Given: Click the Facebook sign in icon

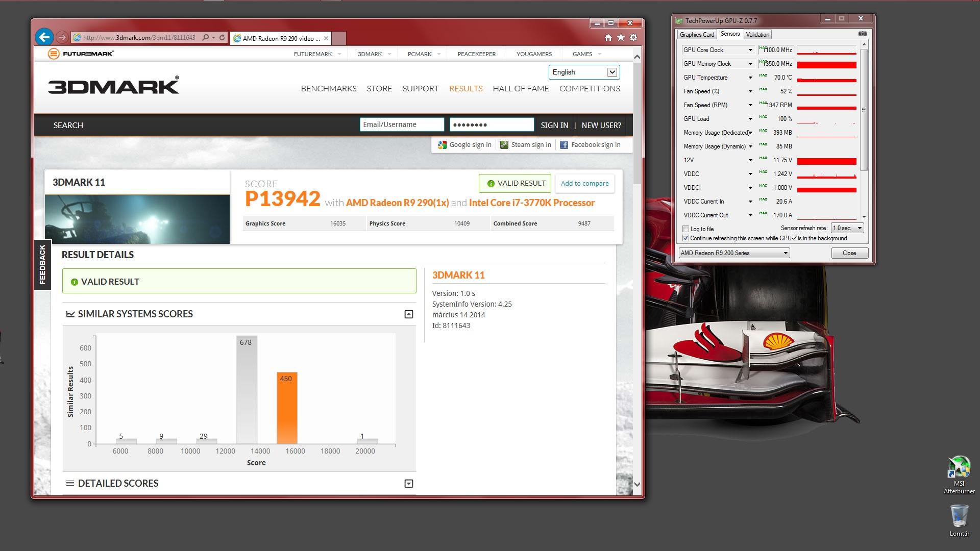Looking at the screenshot, I should (564, 145).
